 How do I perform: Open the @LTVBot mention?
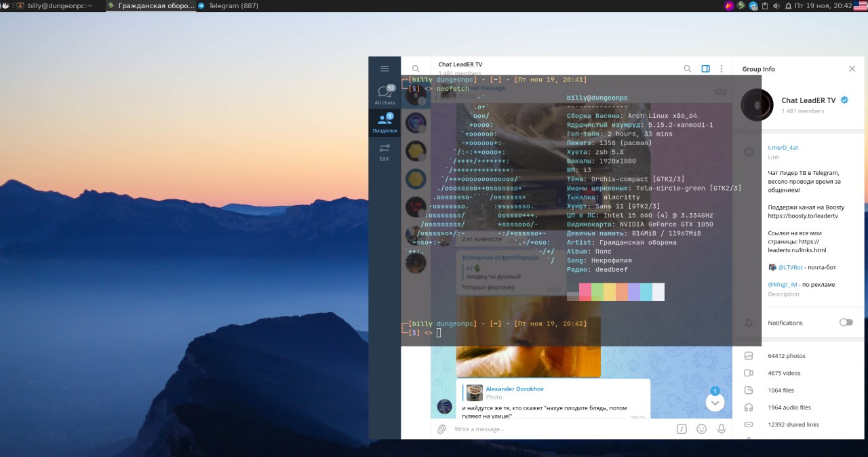(791, 267)
